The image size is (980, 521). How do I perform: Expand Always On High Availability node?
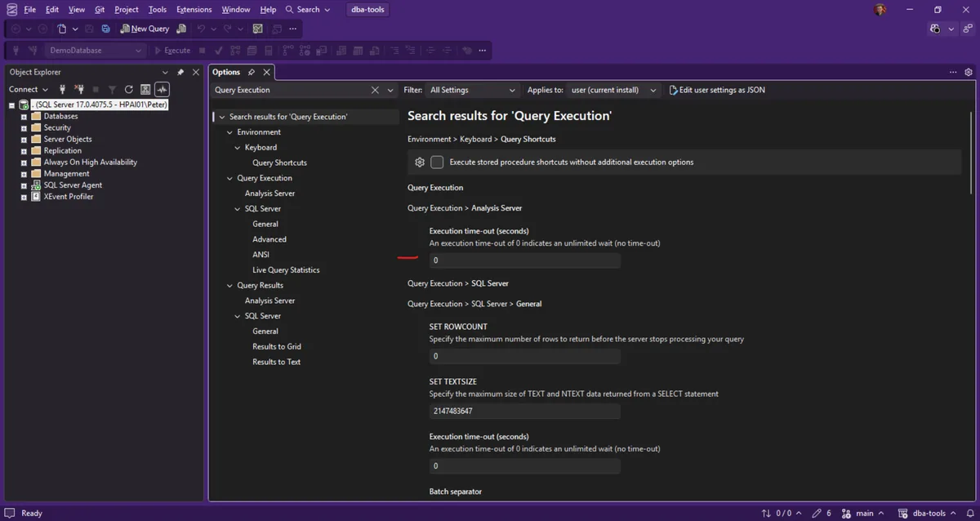(24, 163)
